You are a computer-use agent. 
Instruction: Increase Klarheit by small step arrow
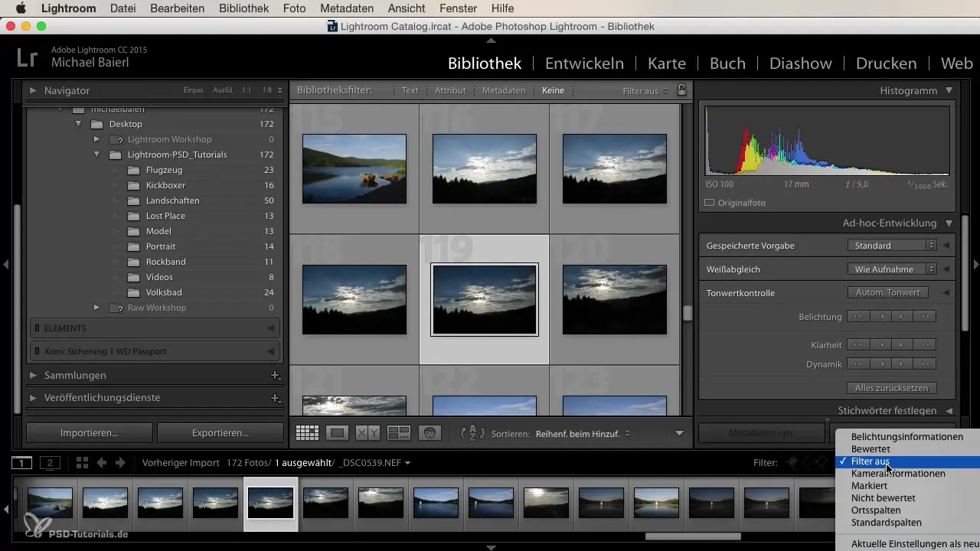click(x=903, y=344)
